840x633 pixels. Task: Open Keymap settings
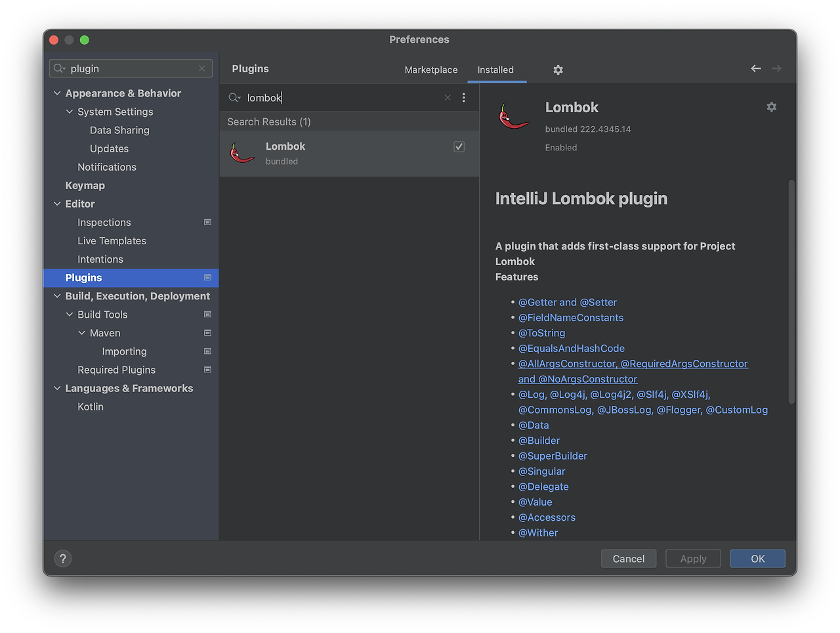85,185
